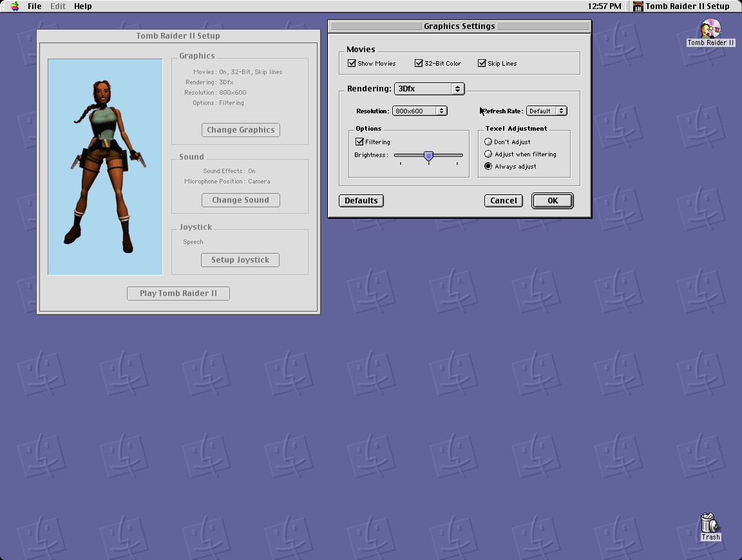Viewport: 742px width, 560px height.
Task: Click Change Graphics in Setup window
Action: pos(240,129)
